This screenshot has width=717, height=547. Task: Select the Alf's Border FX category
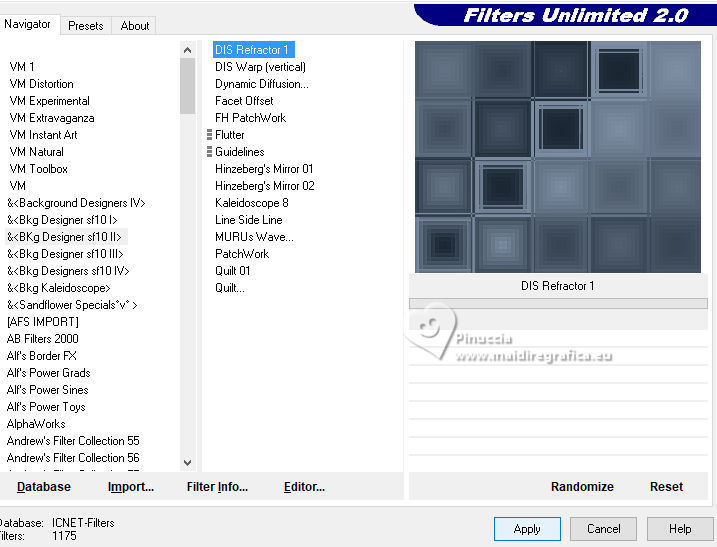point(42,355)
